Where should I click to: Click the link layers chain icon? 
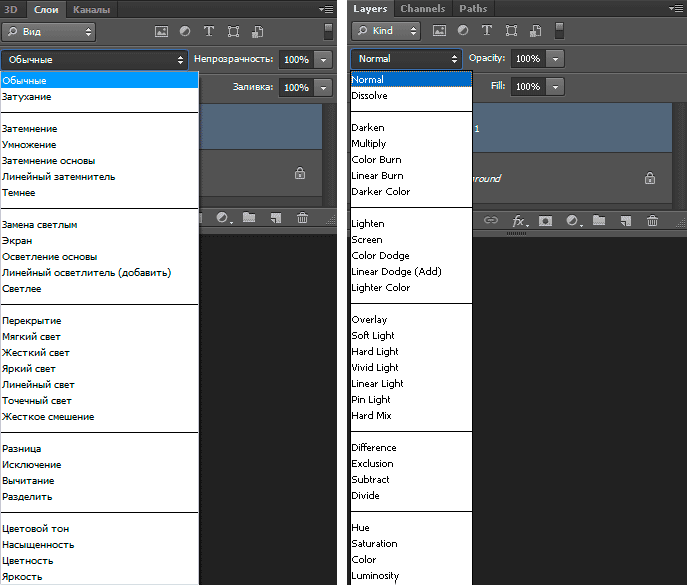coord(491,220)
